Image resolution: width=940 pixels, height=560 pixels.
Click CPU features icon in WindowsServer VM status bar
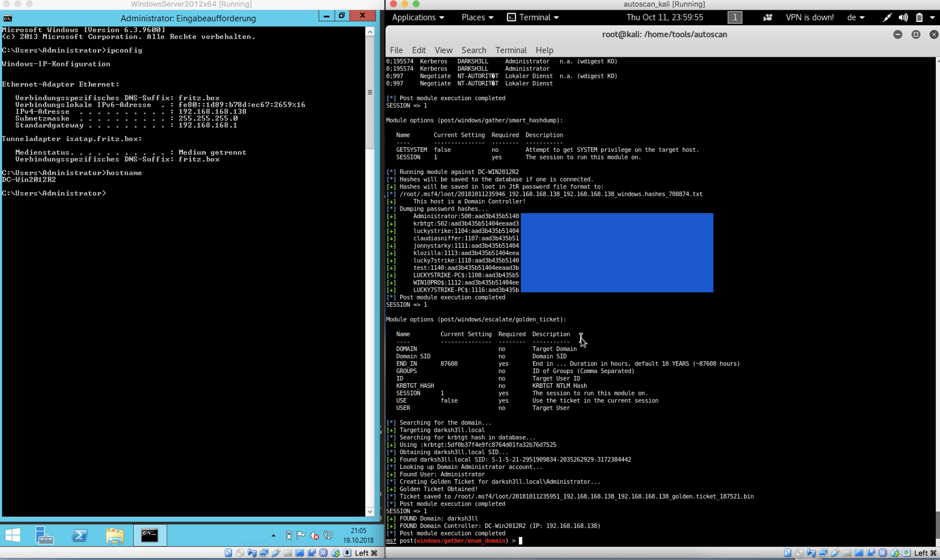(x=323, y=553)
